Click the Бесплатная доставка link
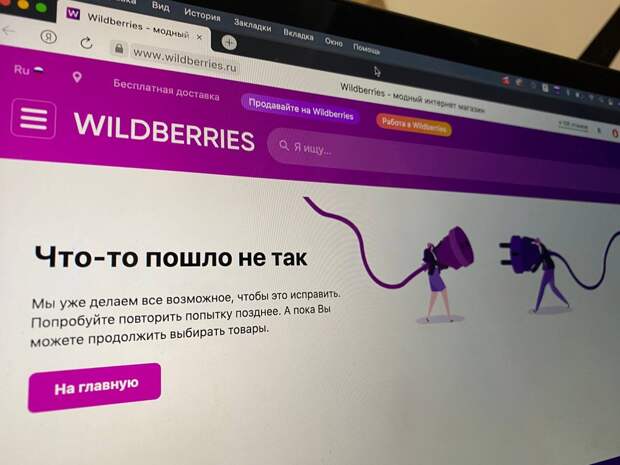This screenshot has height=465, width=620. click(x=166, y=90)
